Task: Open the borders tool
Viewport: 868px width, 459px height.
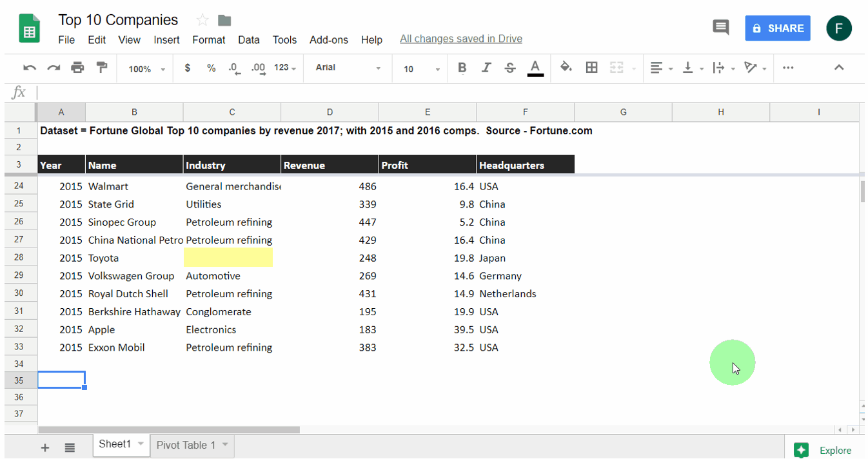Action: tap(591, 67)
